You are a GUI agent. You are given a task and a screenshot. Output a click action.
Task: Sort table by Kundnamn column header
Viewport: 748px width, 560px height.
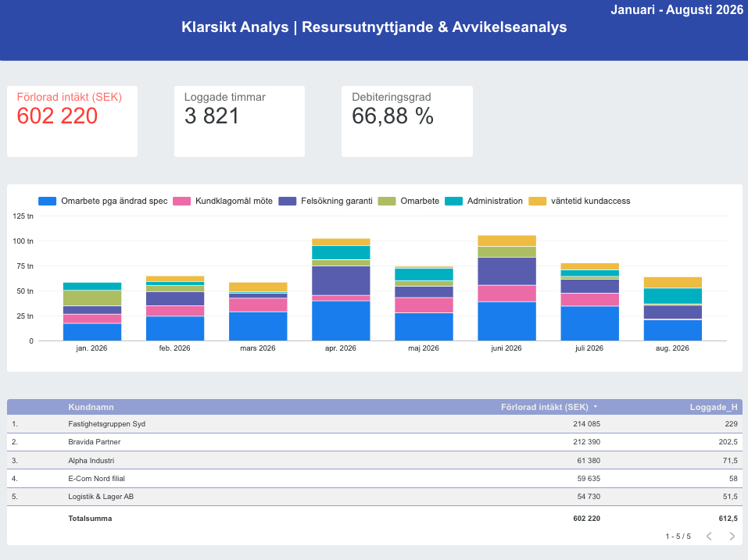click(x=91, y=407)
